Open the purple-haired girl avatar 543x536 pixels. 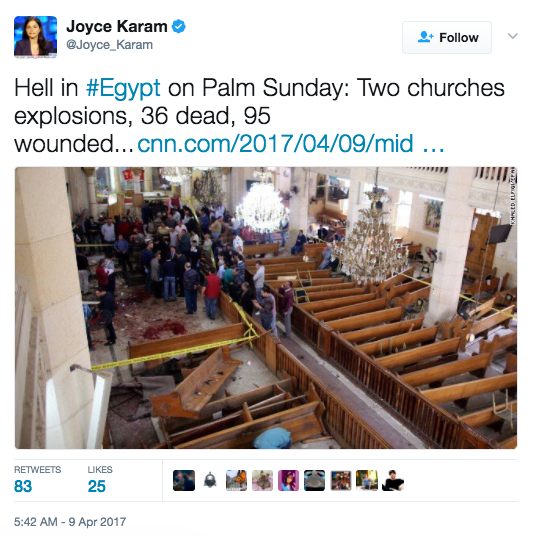point(288,480)
